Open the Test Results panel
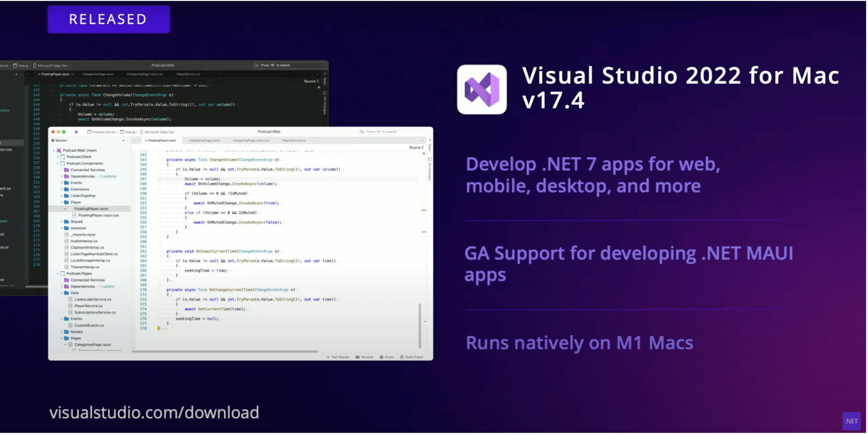868x435 pixels. tap(338, 357)
